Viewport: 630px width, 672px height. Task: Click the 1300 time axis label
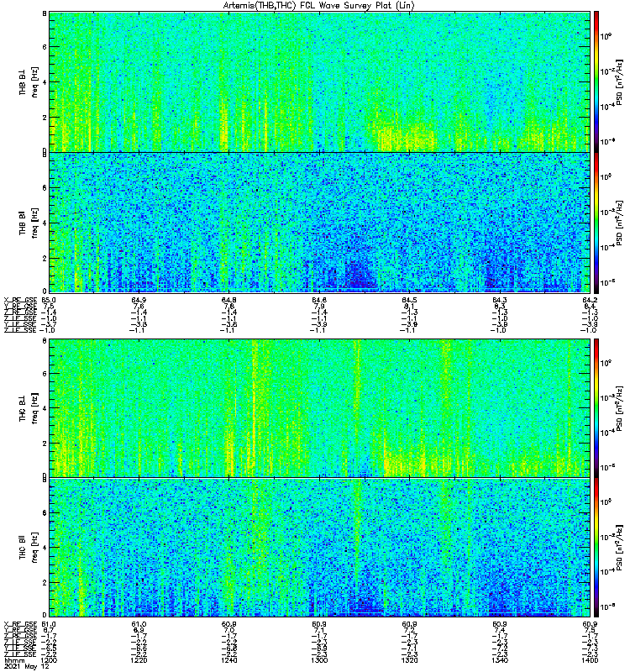[x=319, y=660]
